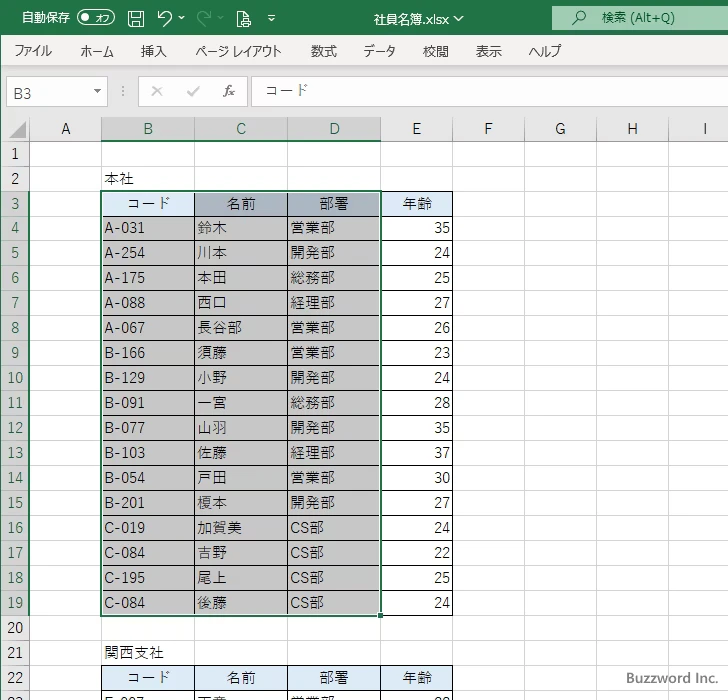728x700 pixels.
Task: Click the search magnifier icon
Action: [578, 18]
